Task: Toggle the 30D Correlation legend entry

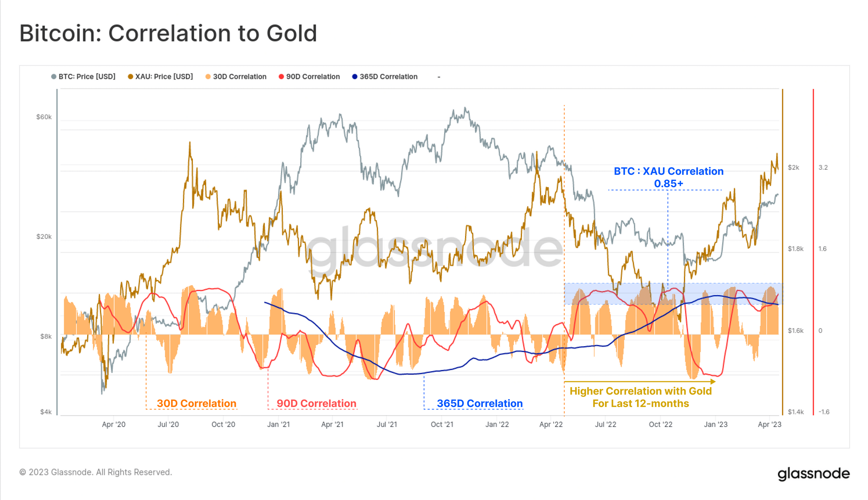Action: (x=236, y=77)
